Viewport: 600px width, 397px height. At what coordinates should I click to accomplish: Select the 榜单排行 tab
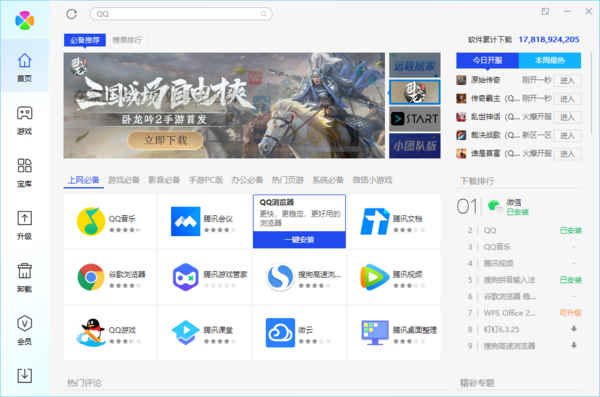click(x=127, y=40)
